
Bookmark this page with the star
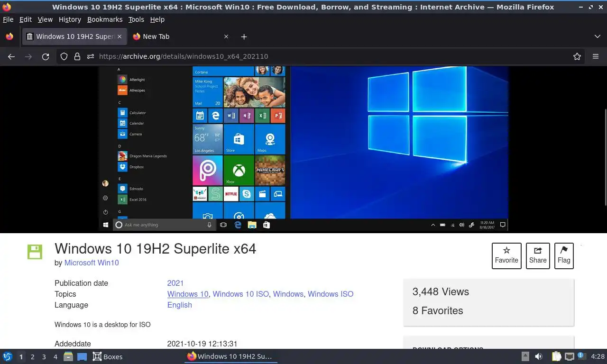577,56
